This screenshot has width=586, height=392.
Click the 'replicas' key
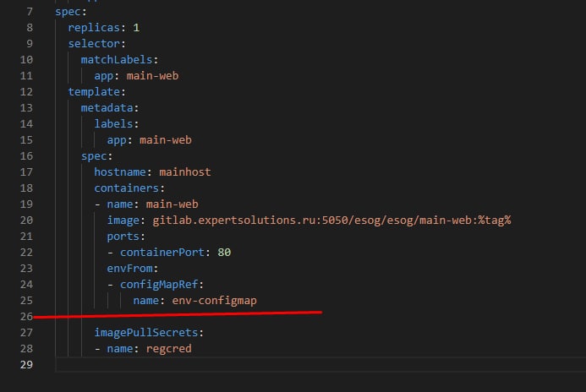[x=94, y=28]
